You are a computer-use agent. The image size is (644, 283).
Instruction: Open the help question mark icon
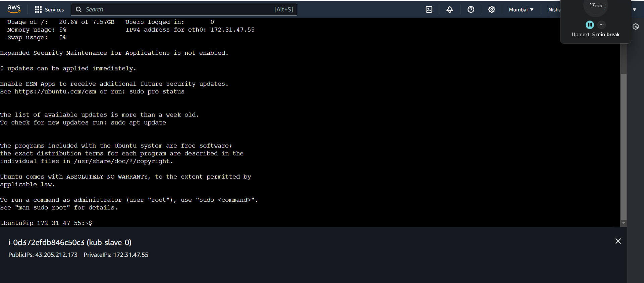[471, 9]
